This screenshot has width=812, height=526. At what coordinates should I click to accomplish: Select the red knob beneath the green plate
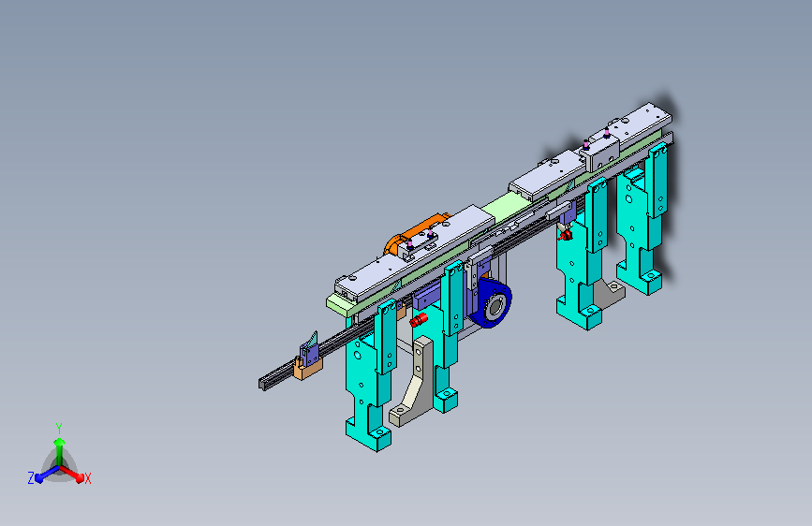[x=419, y=319]
